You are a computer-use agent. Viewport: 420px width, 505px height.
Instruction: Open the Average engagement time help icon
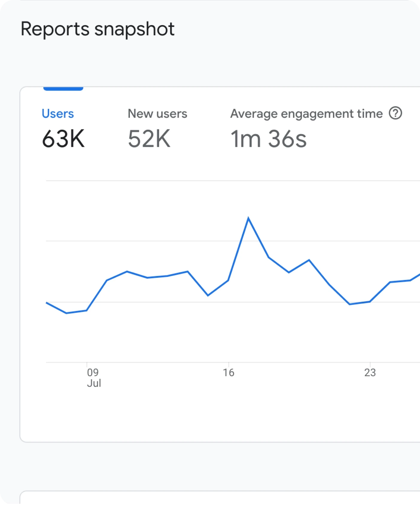(395, 113)
